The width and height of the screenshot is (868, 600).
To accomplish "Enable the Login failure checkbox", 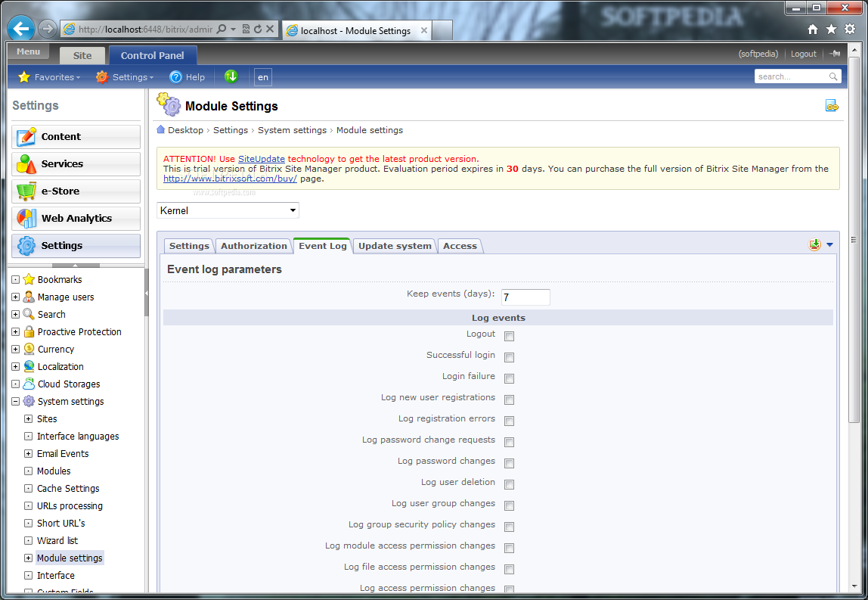I will pos(510,378).
